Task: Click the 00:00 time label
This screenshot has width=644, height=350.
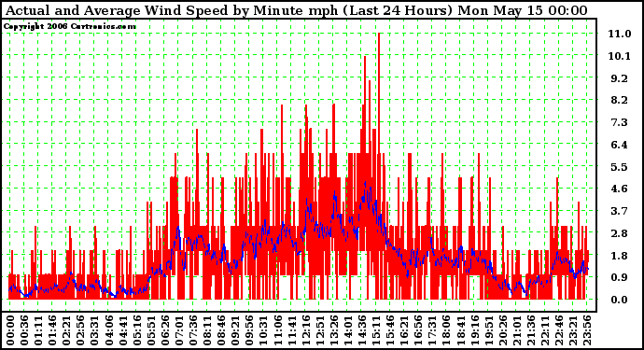Action: (x=10, y=330)
